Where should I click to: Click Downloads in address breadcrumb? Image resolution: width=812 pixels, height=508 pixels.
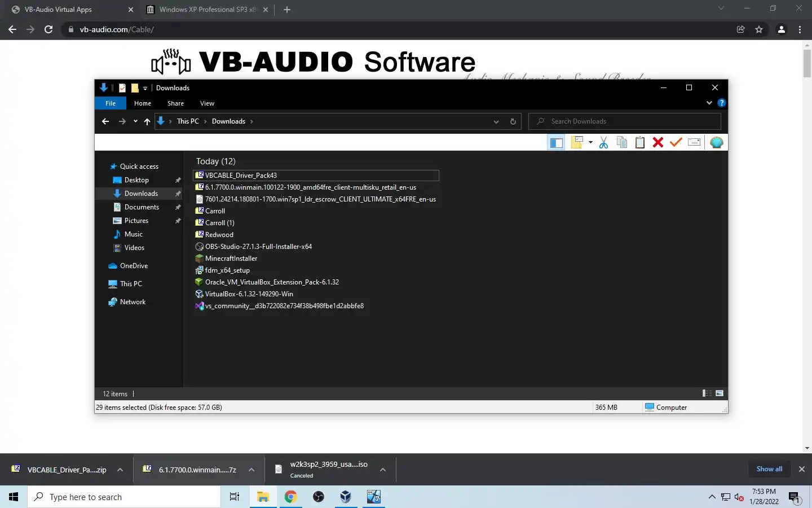tap(228, 121)
